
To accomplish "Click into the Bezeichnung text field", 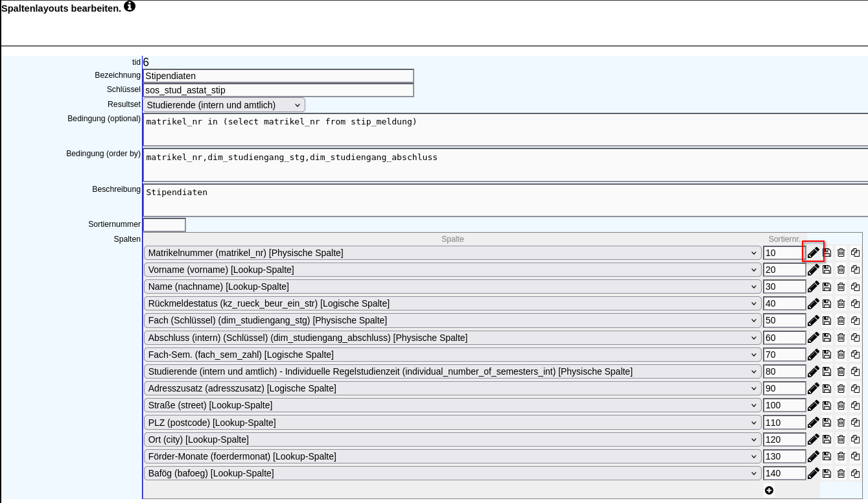I will (278, 76).
